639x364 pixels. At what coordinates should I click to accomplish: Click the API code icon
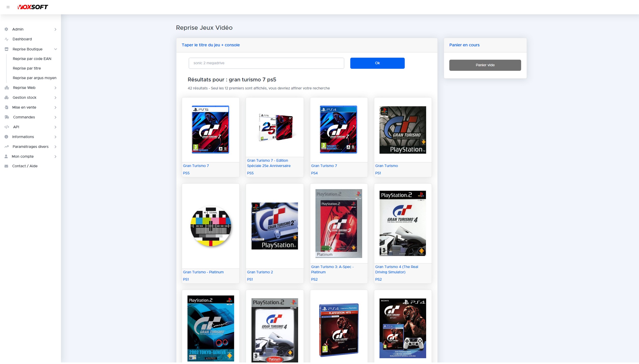(7, 127)
